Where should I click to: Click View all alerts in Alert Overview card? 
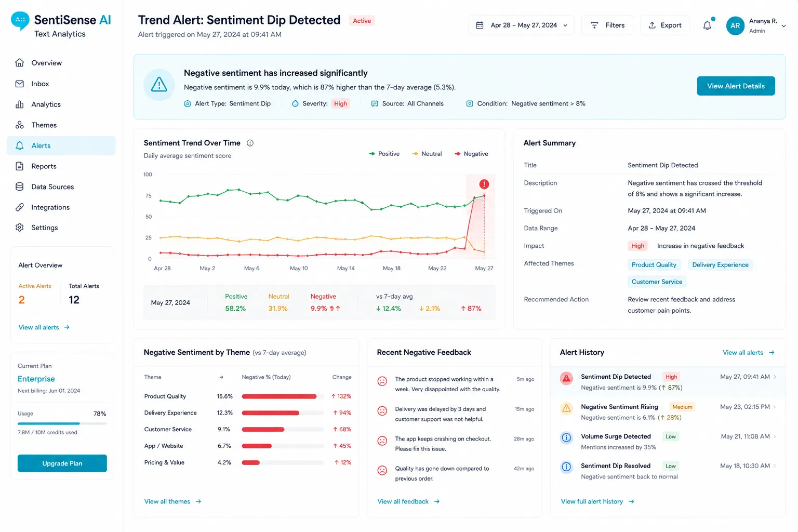click(x=44, y=327)
